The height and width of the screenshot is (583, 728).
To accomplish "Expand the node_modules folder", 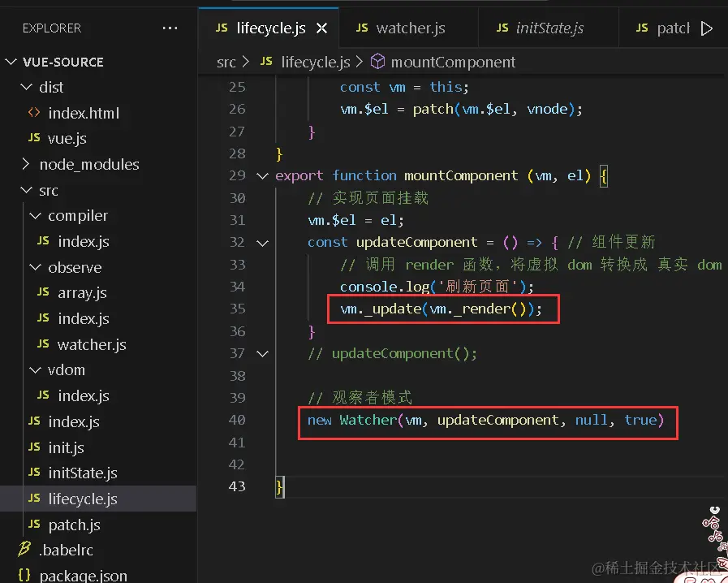I will [26, 164].
